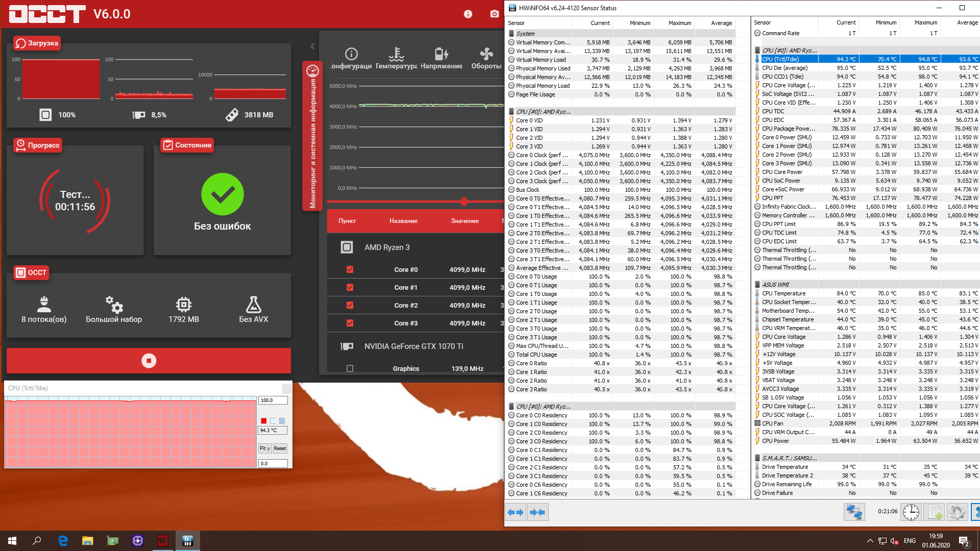Image resolution: width=980 pixels, height=551 pixels.
Task: Open OCCT info icon in header
Action: tap(468, 14)
